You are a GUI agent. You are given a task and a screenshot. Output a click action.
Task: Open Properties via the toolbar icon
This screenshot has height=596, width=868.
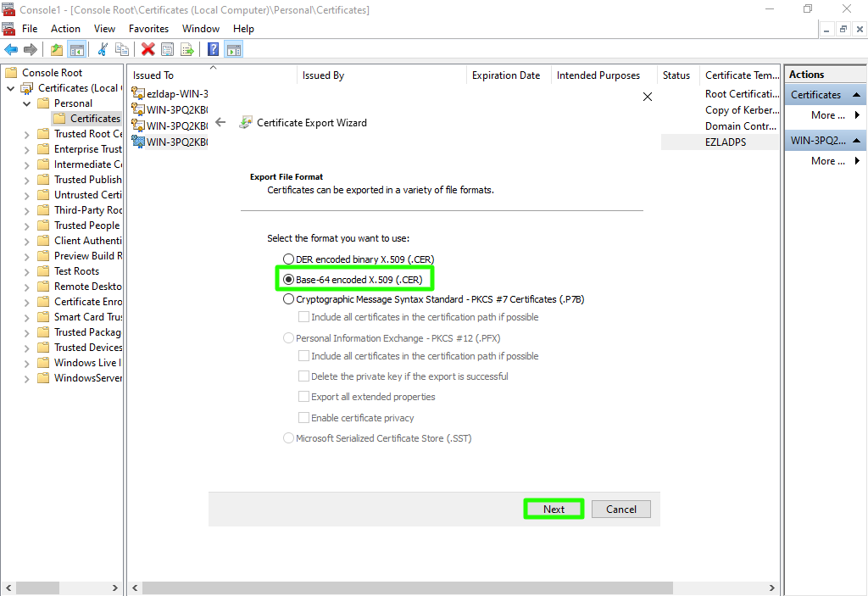(168, 50)
